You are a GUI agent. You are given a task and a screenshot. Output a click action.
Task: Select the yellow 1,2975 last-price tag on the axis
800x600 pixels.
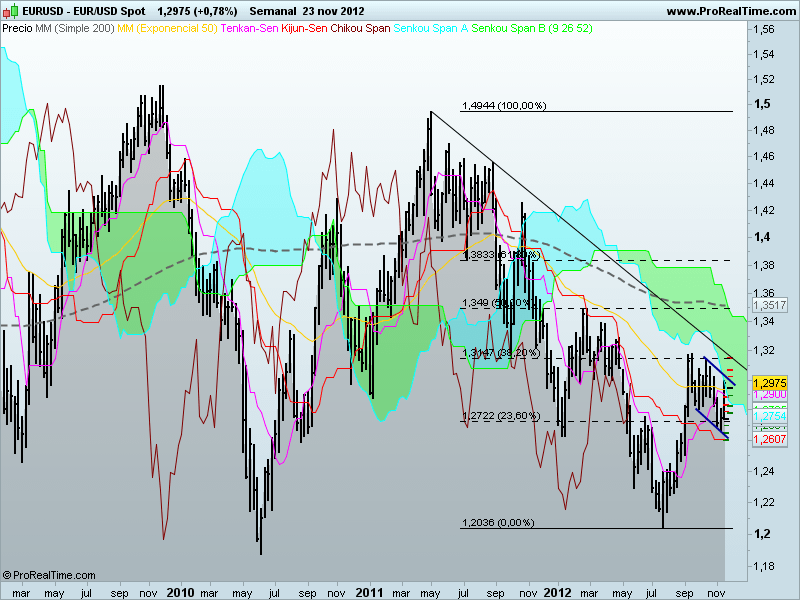[x=770, y=382]
